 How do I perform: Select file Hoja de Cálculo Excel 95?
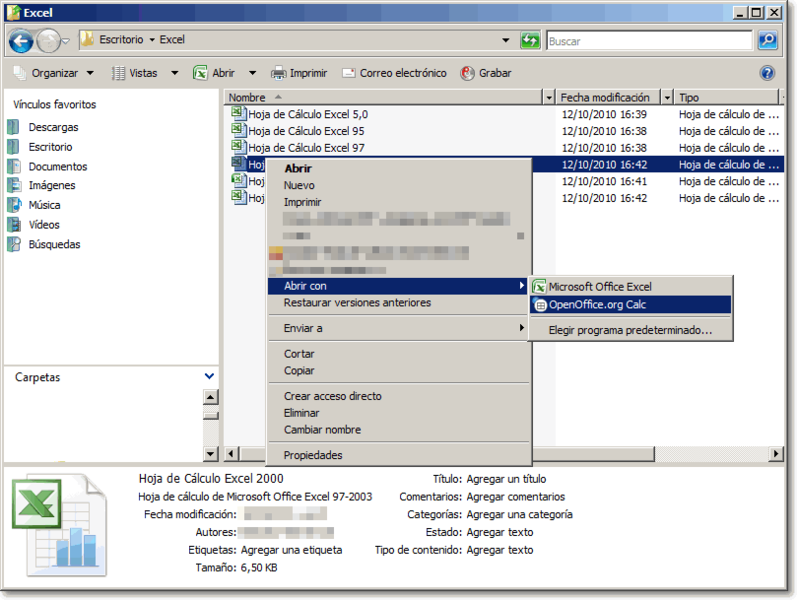306,131
